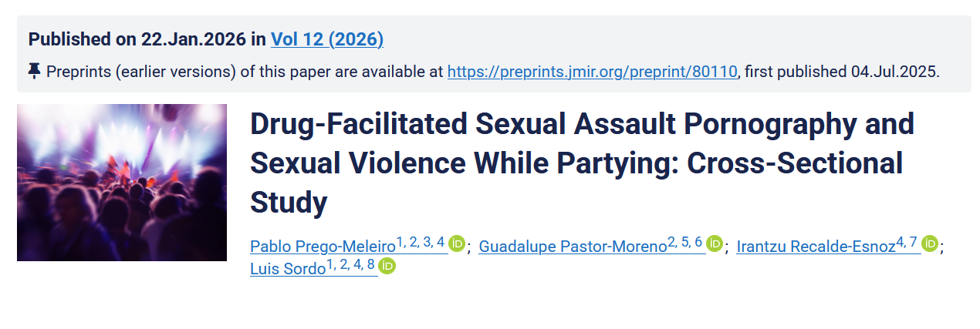Click the article title heading
Viewport: 980px width, 329px height.
pos(582,163)
